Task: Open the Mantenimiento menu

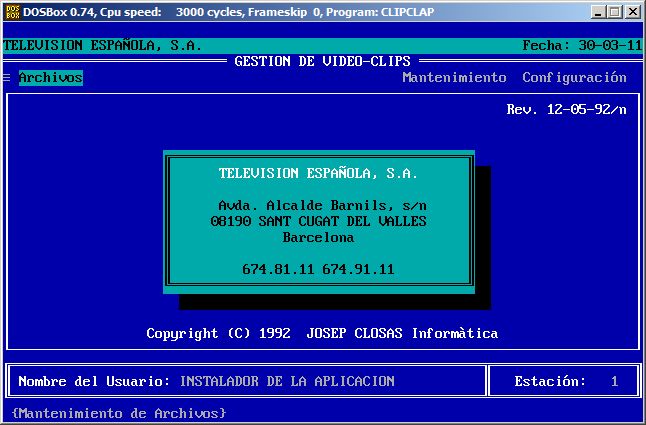Action: 454,78
